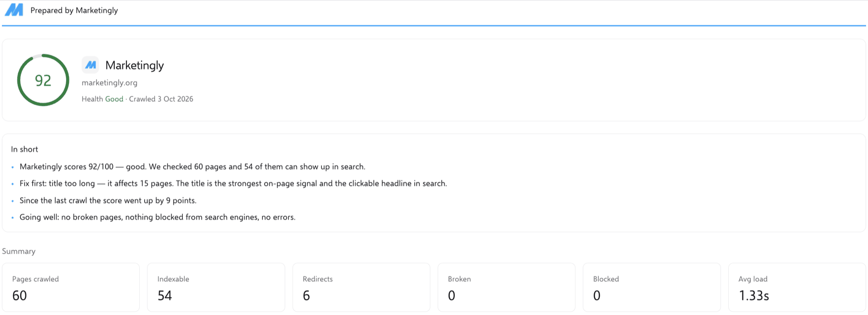Click the 'Indexable' card label
Image resolution: width=868 pixels, height=315 pixels.
tap(173, 279)
